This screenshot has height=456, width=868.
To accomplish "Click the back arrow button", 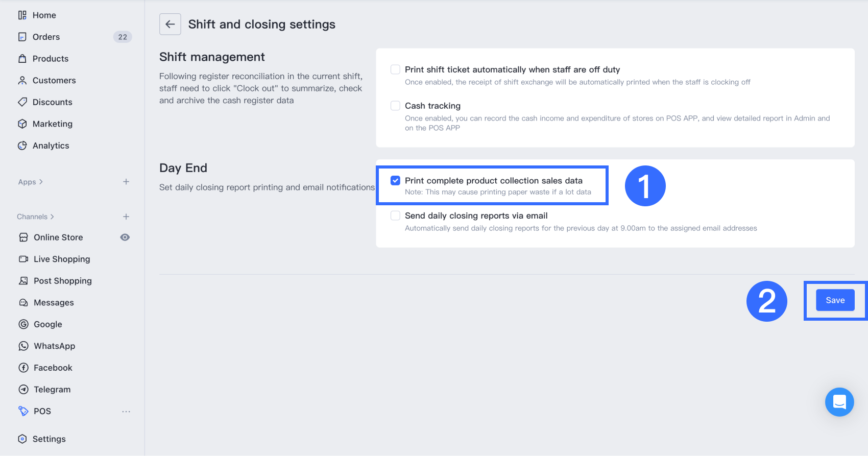I will (170, 24).
